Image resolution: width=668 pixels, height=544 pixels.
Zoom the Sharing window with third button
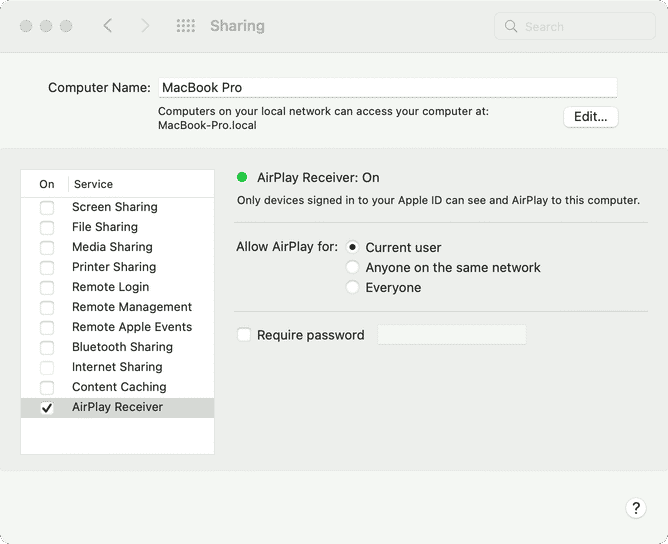click(66, 26)
